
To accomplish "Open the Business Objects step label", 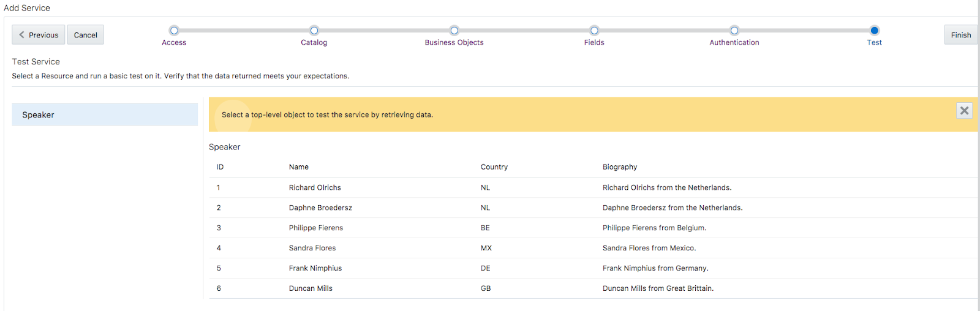I will pos(454,42).
